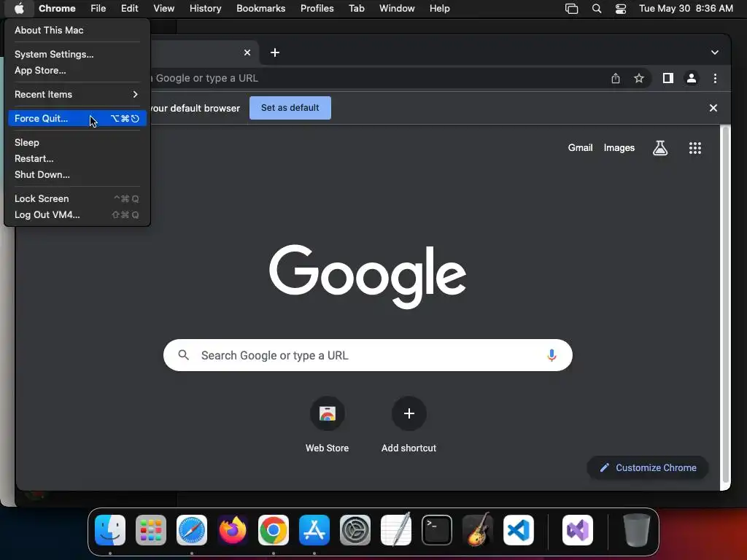Open the Images link
This screenshot has width=747, height=560.
pyautogui.click(x=619, y=148)
